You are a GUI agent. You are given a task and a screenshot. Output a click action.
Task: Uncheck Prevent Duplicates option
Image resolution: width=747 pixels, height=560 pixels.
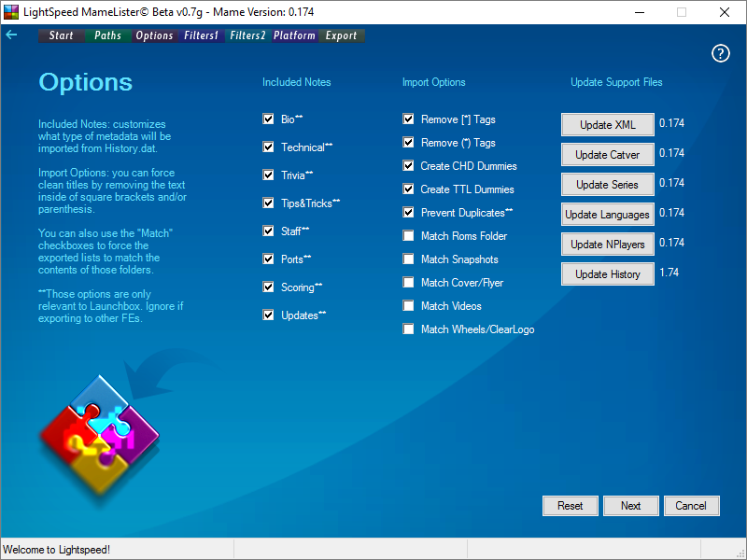(408, 213)
